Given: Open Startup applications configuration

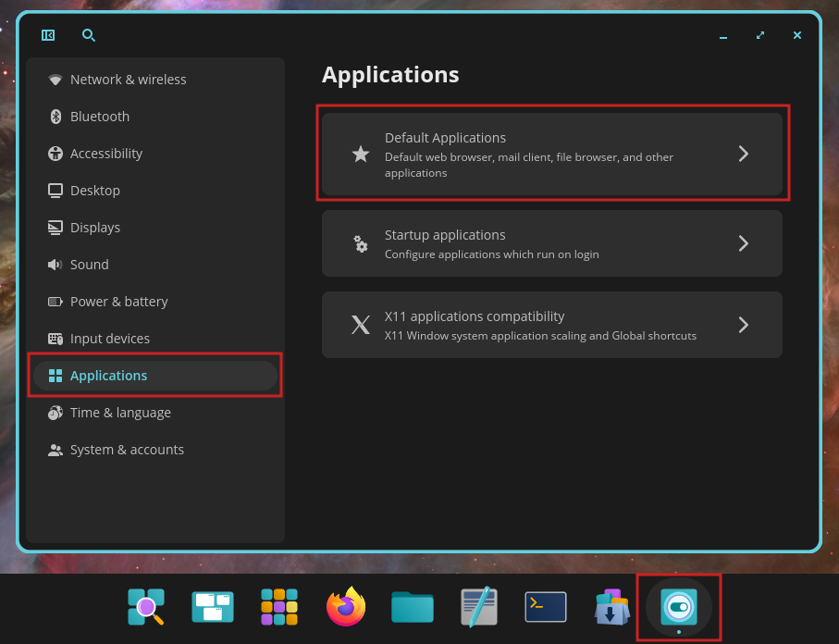Looking at the screenshot, I should pos(553,243).
